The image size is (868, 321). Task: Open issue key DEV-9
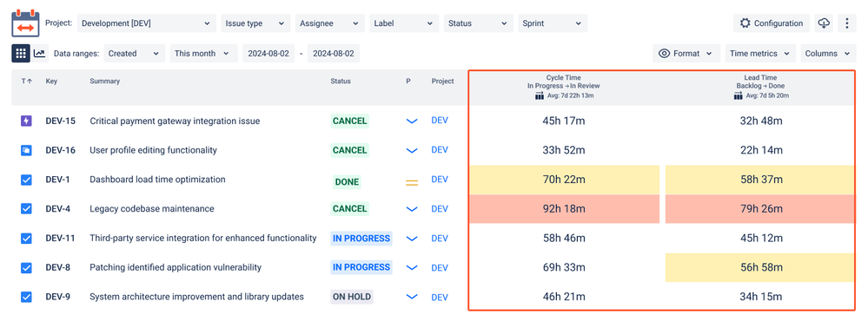click(57, 297)
